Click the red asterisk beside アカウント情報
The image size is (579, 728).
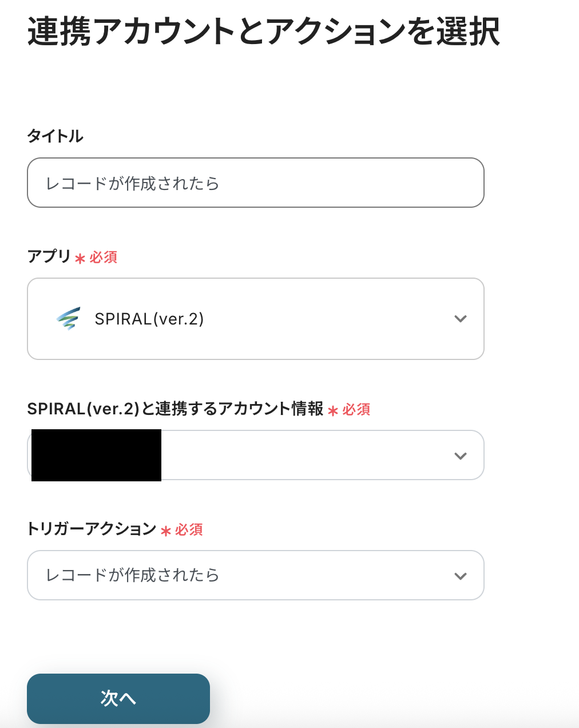coord(333,410)
